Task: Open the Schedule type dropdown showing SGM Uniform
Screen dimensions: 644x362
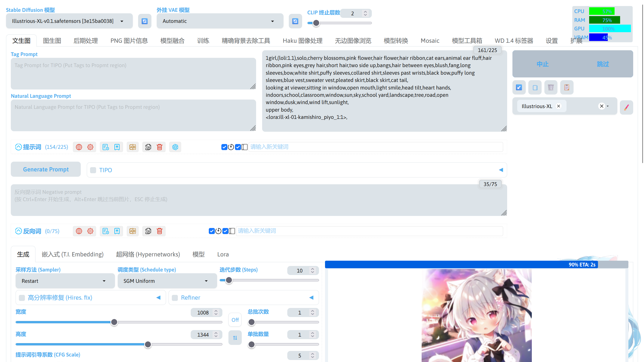Action: (167, 281)
